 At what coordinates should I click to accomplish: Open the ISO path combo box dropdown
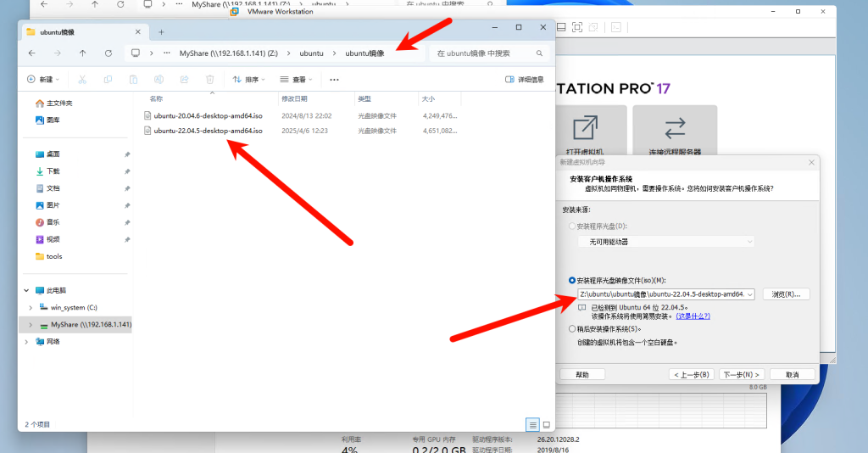coord(750,294)
